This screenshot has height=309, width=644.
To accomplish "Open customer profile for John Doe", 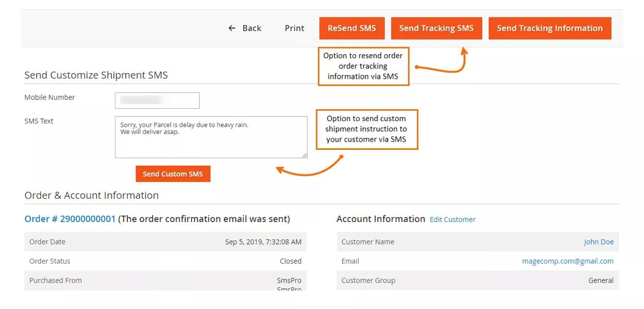I will (x=599, y=242).
